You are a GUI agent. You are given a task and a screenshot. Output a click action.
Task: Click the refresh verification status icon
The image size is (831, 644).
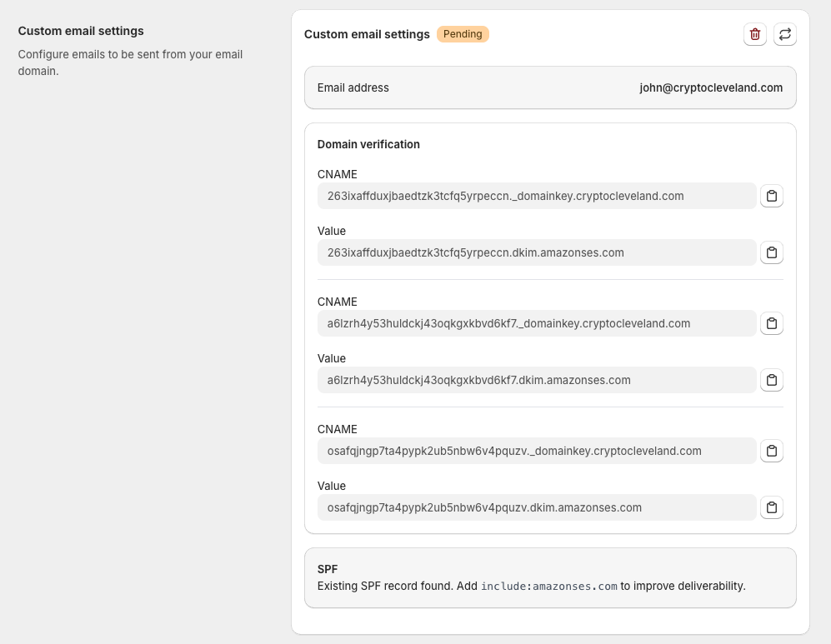point(784,34)
